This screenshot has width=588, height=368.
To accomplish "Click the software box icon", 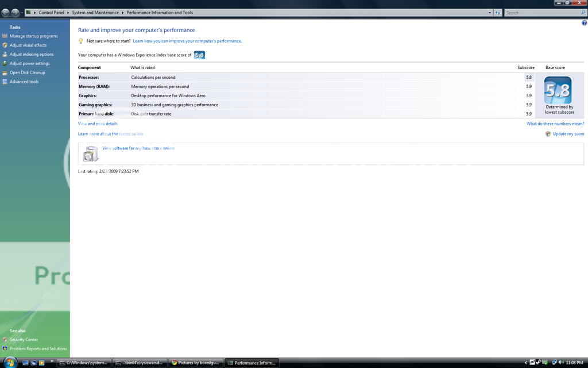I will coord(91,154).
